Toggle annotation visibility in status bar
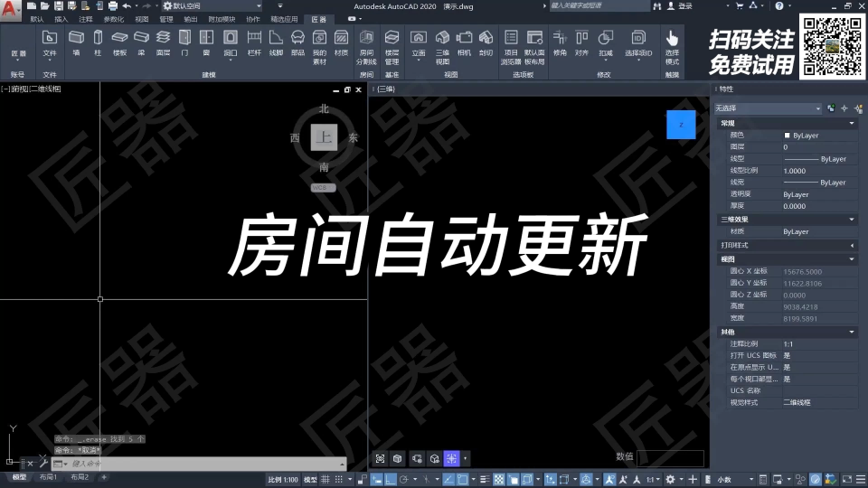The image size is (868, 488). coord(609,480)
